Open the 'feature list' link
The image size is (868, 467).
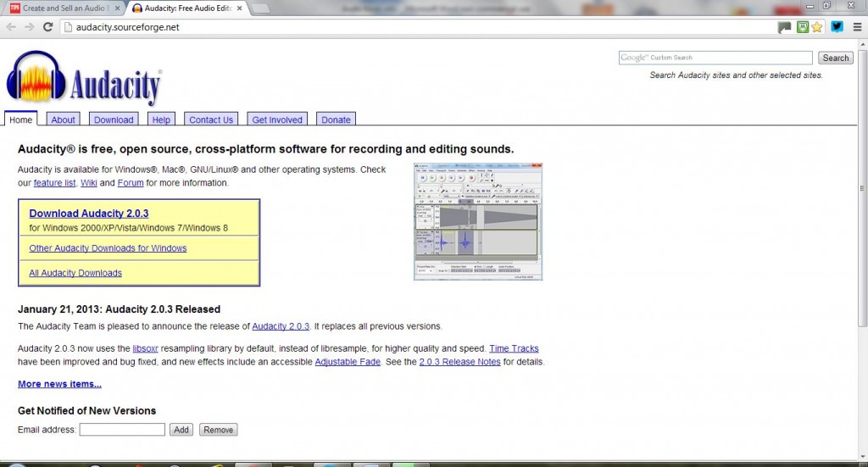tap(54, 182)
